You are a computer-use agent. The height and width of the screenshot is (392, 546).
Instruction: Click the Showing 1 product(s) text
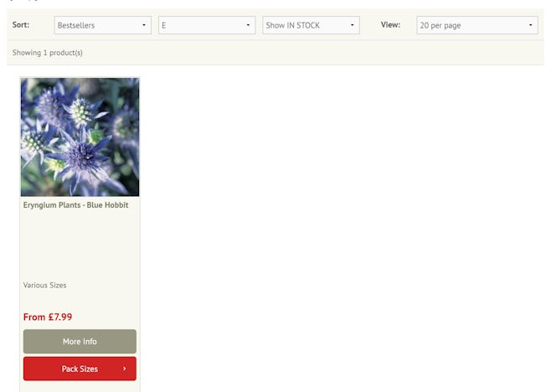tap(47, 53)
